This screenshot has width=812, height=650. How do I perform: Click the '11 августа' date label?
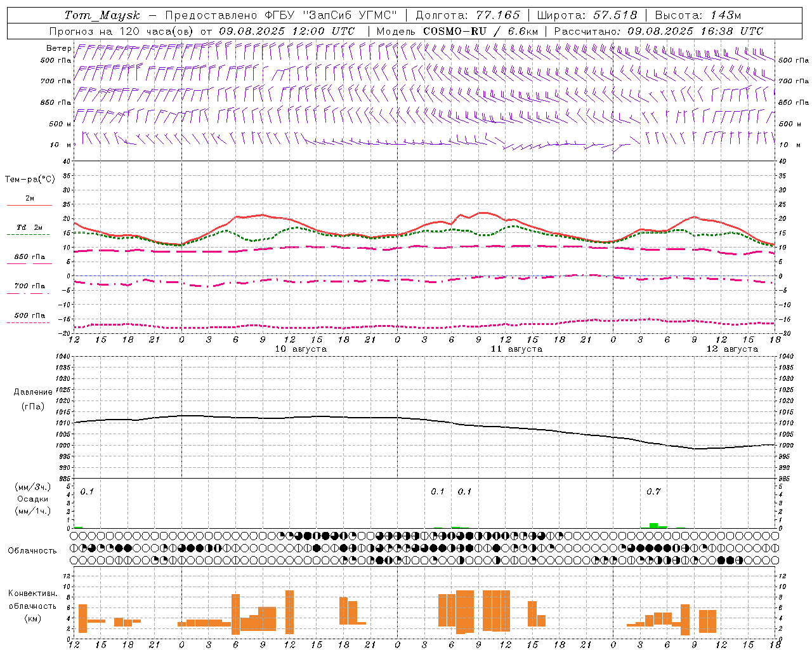(516, 349)
